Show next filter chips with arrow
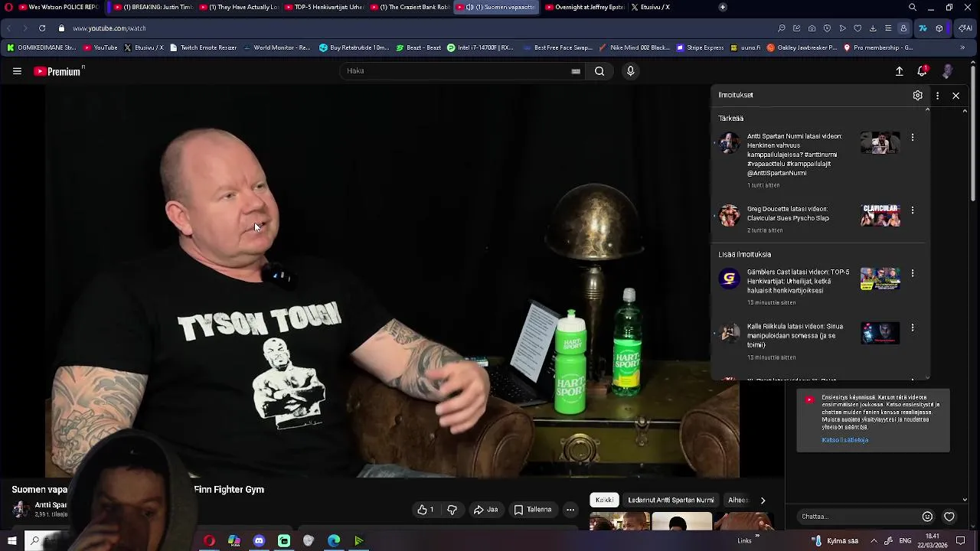Screen dimensions: 980x551 tap(763, 500)
